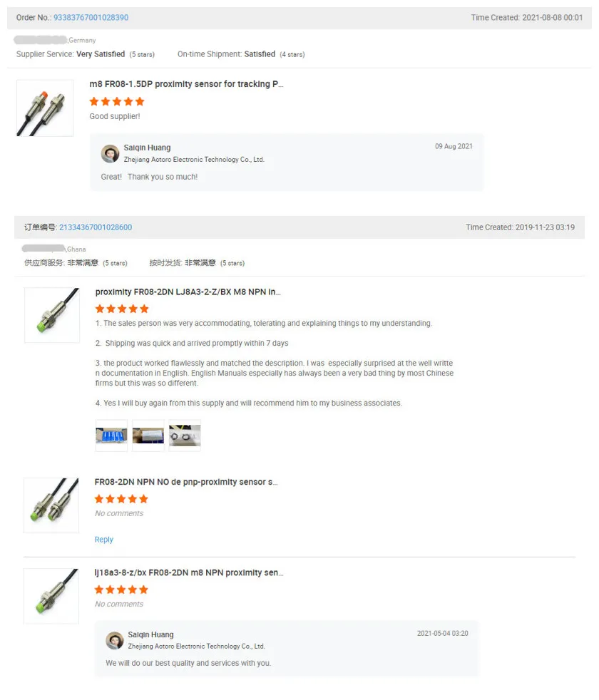Open the FR08-2DN NPN NO product thumbnail
This screenshot has height=700, width=599.
click(x=51, y=505)
